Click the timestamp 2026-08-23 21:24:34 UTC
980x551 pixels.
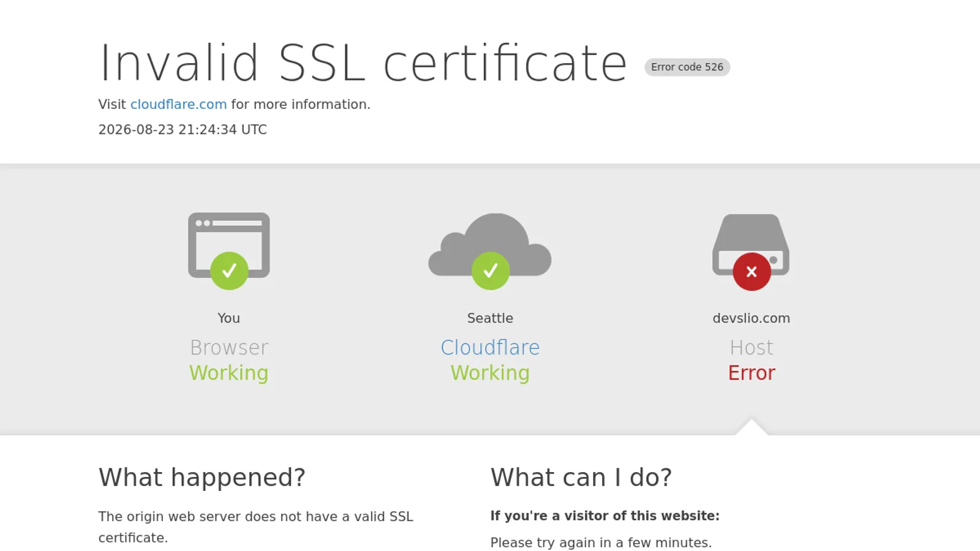click(183, 130)
